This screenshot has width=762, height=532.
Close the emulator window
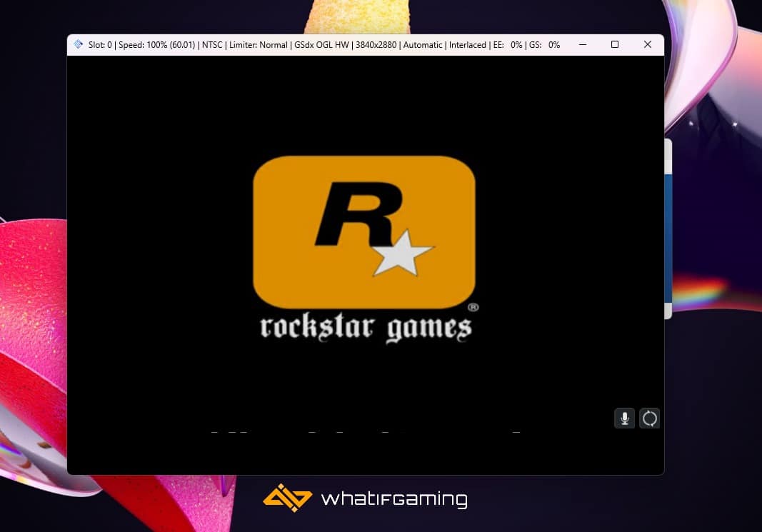click(x=647, y=45)
